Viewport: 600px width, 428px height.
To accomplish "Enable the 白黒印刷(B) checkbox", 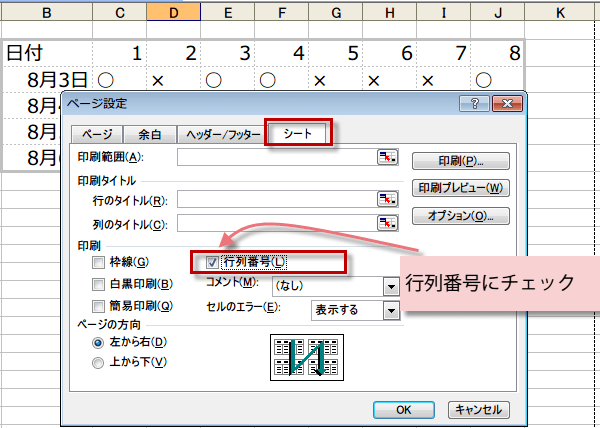I will pos(98,284).
